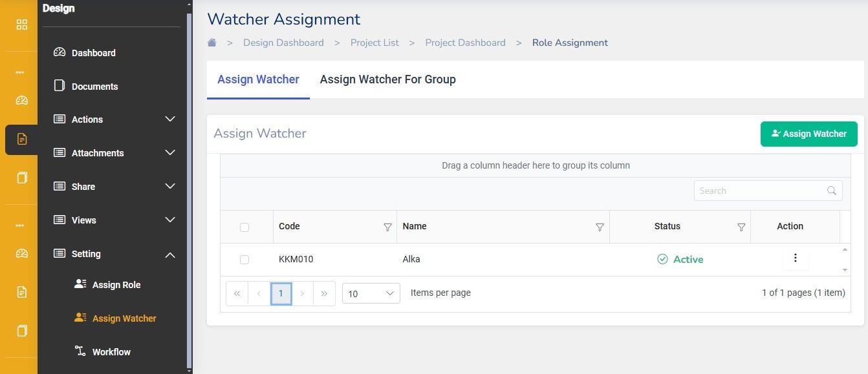Viewport: 868px width, 374px height.
Task: Click the Name column filter icon
Action: click(600, 227)
